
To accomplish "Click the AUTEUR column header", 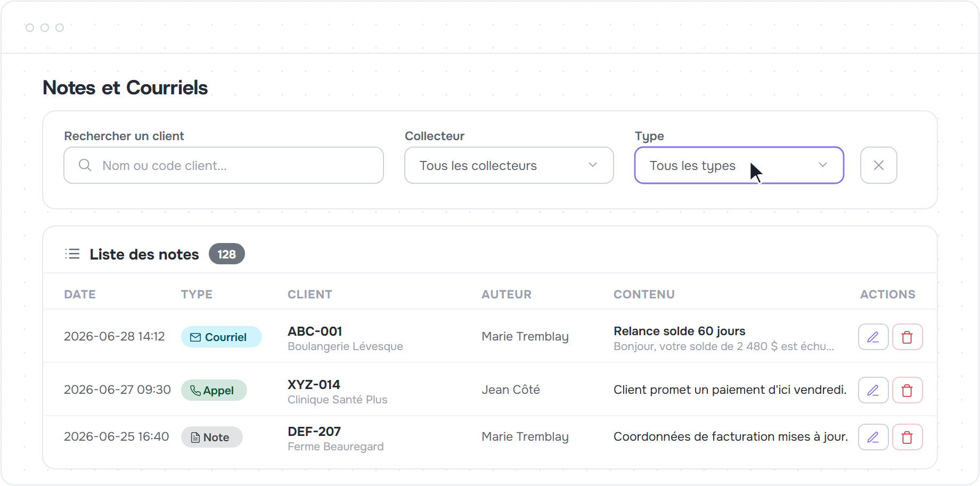I will (x=507, y=294).
